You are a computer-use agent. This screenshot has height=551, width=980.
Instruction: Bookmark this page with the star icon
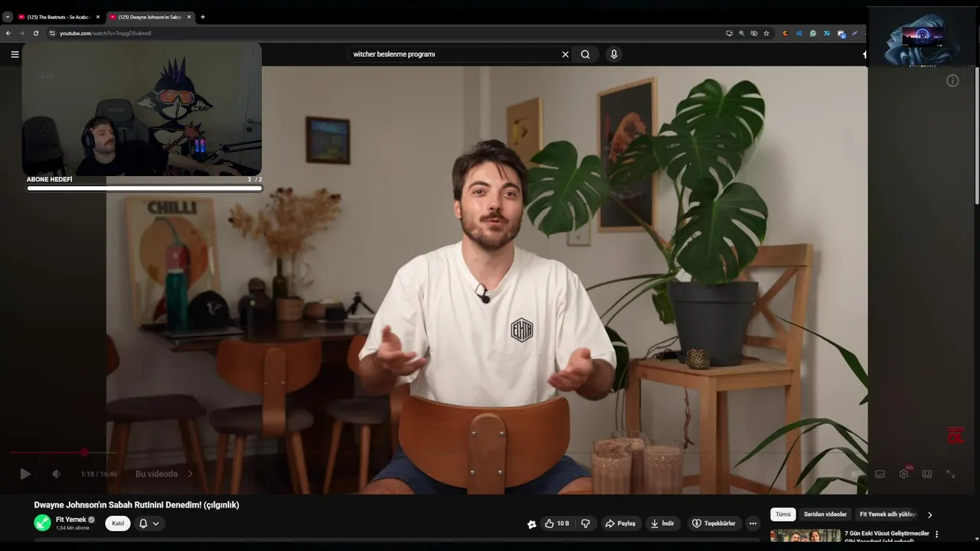(766, 33)
